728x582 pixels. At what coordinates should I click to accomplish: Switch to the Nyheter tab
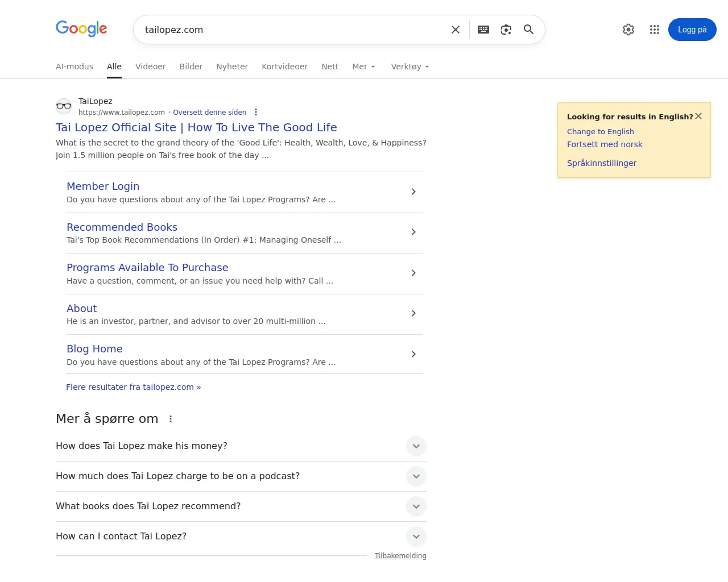tap(232, 66)
